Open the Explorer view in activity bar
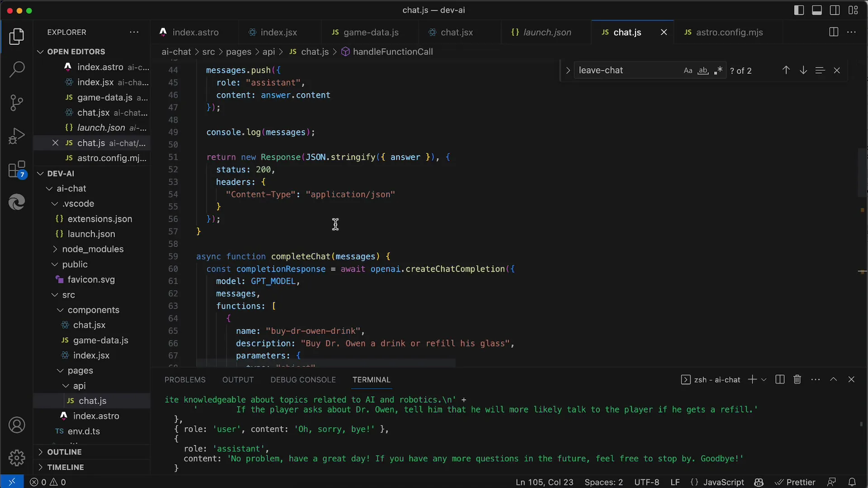 pyautogui.click(x=17, y=37)
